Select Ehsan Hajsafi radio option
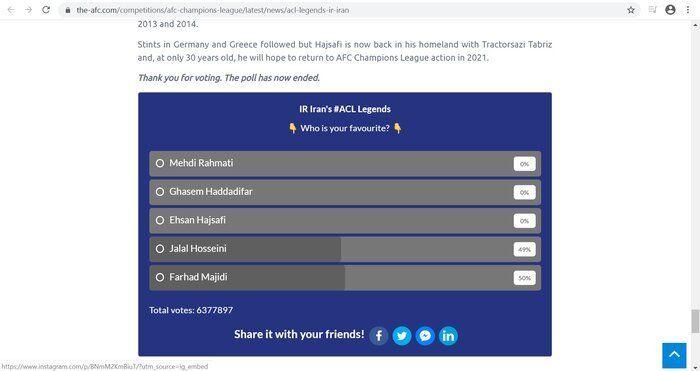The width and height of the screenshot is (700, 371). pyautogui.click(x=160, y=221)
